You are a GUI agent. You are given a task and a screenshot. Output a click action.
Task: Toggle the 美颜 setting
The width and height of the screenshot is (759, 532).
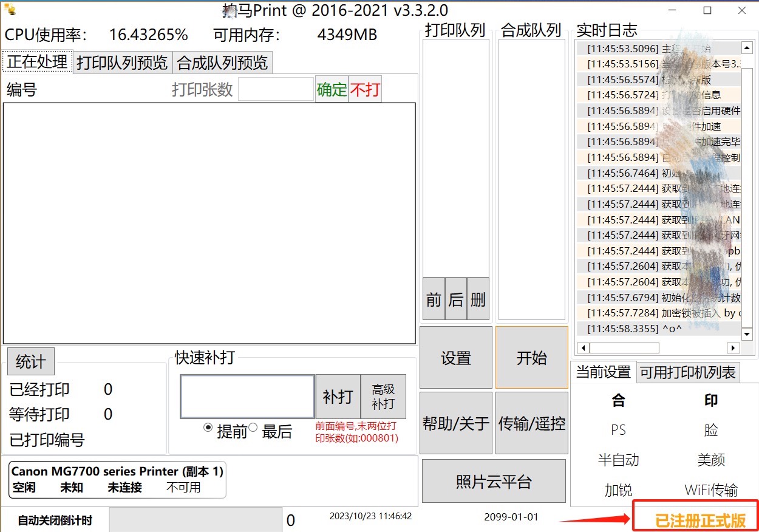click(x=711, y=460)
